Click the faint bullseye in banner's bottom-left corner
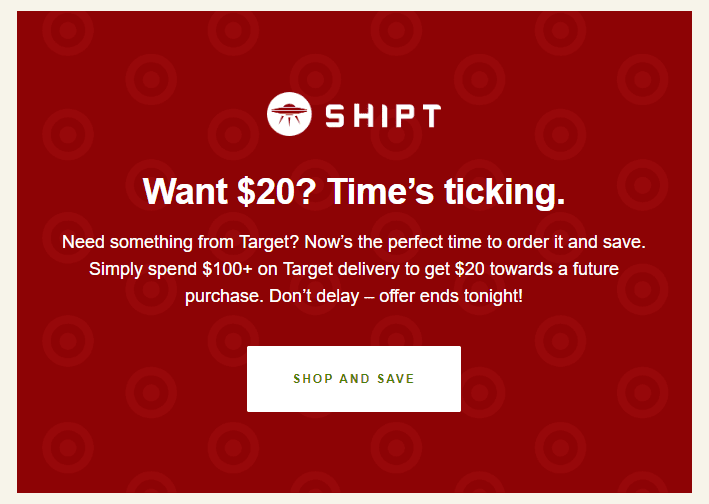This screenshot has height=504, width=709. (x=68, y=447)
